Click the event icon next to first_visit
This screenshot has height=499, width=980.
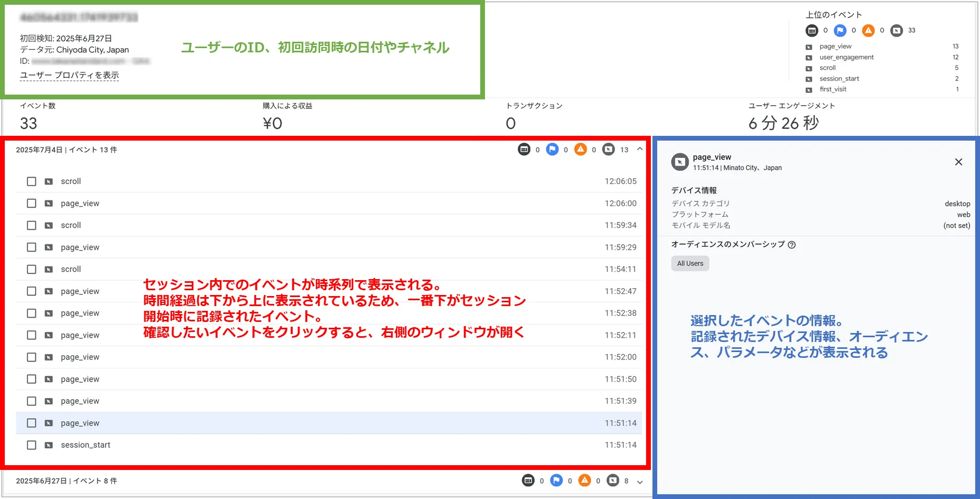tap(808, 89)
